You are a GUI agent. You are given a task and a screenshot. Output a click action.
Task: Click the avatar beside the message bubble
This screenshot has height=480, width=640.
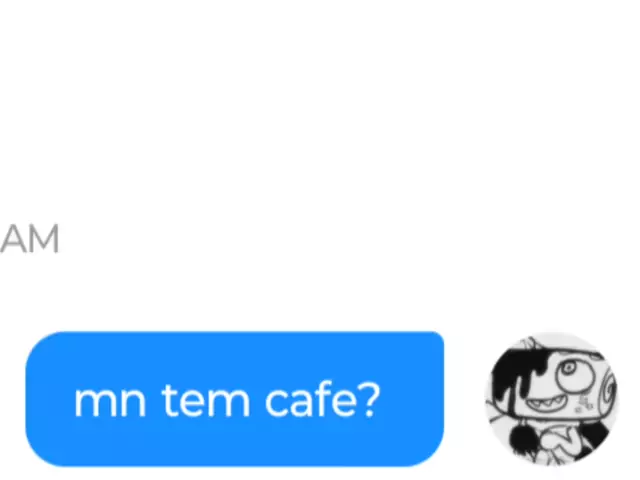click(553, 399)
